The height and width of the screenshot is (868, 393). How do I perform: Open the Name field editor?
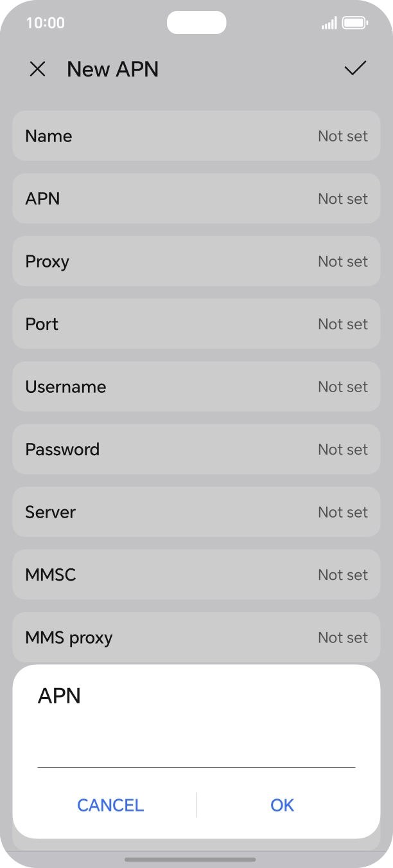196,136
